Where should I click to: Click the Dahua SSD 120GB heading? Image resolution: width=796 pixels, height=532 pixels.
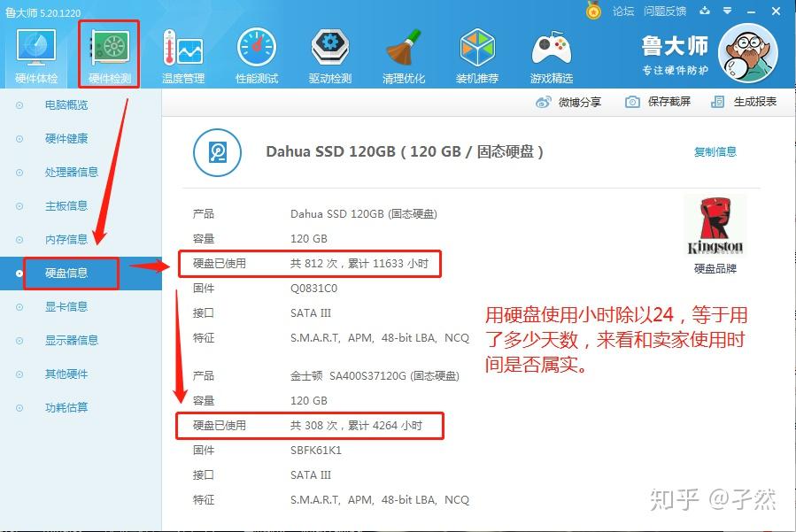click(x=405, y=151)
